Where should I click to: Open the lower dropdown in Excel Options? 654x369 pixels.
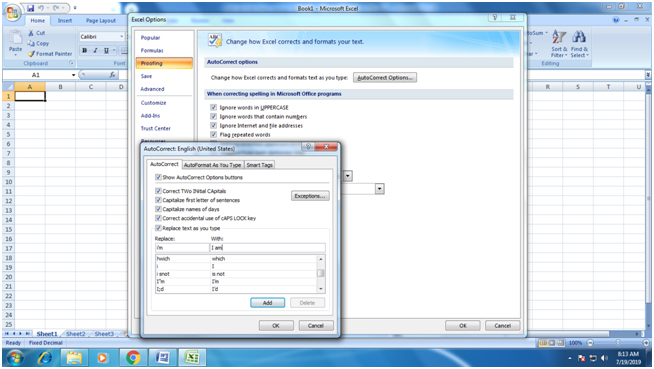(379, 189)
